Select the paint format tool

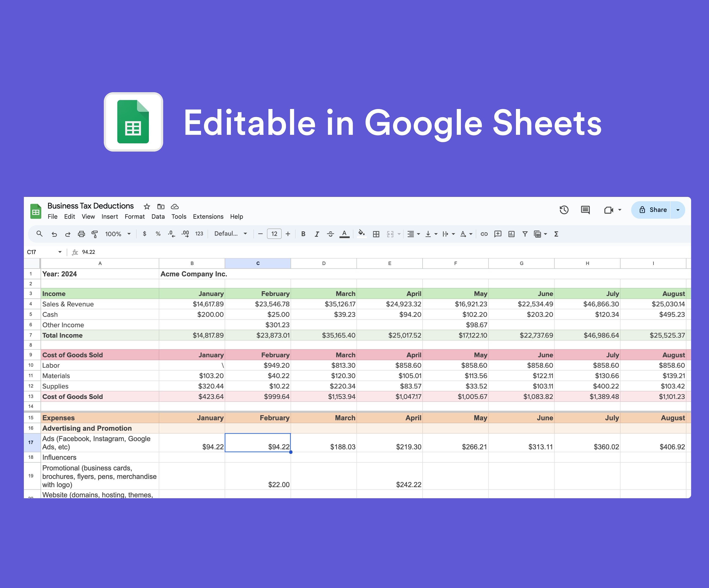[95, 233]
